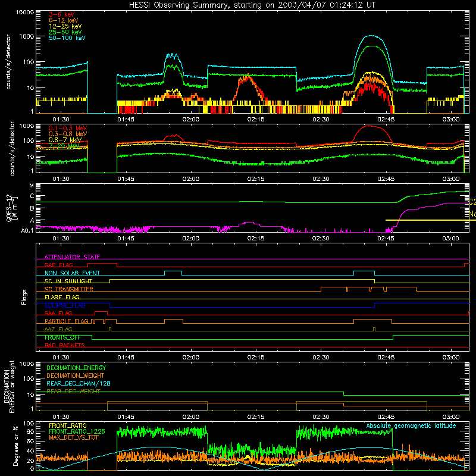The image size is (476, 476).
Task: Select the green FRONT_RATIO_1225 legend label
Action: pyautogui.click(x=77, y=431)
